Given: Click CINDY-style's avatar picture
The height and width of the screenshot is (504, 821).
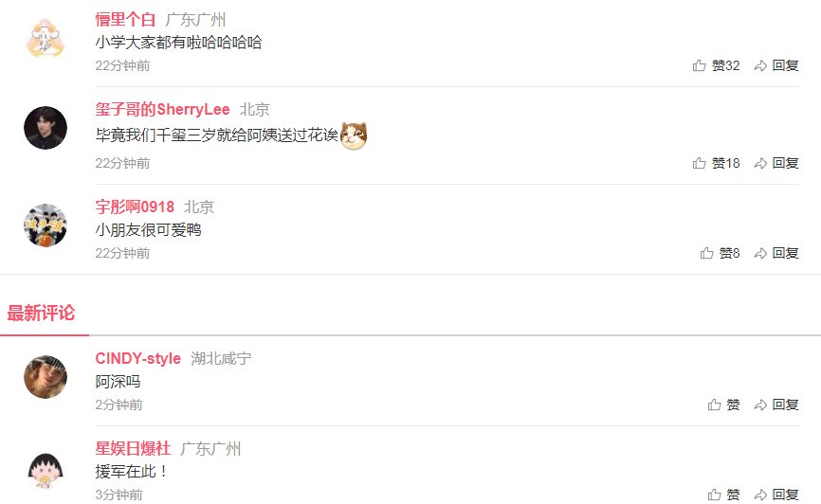Looking at the screenshot, I should pyautogui.click(x=46, y=377).
